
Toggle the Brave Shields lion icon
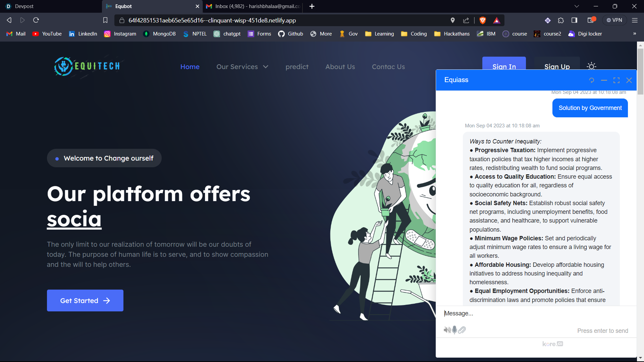(483, 20)
